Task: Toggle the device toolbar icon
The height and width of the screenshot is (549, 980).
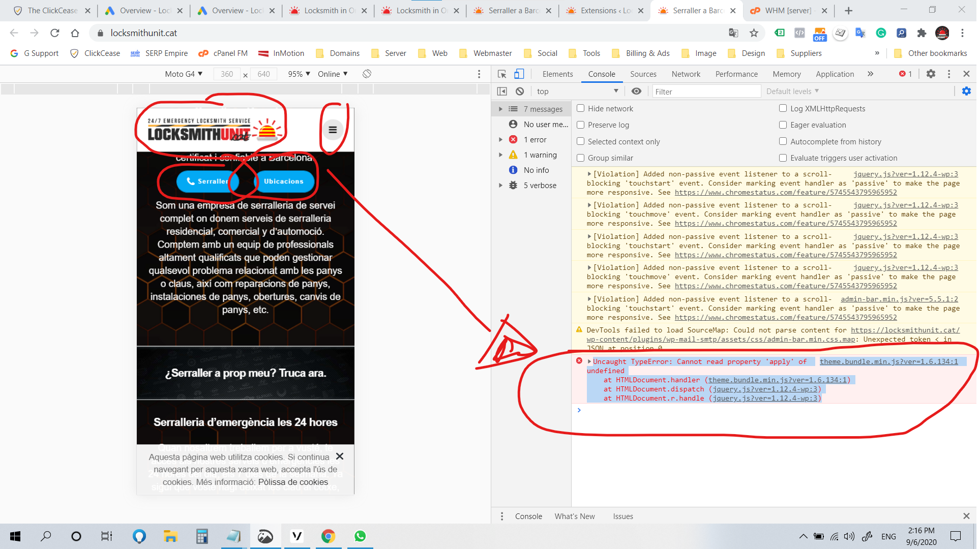Action: tap(519, 74)
